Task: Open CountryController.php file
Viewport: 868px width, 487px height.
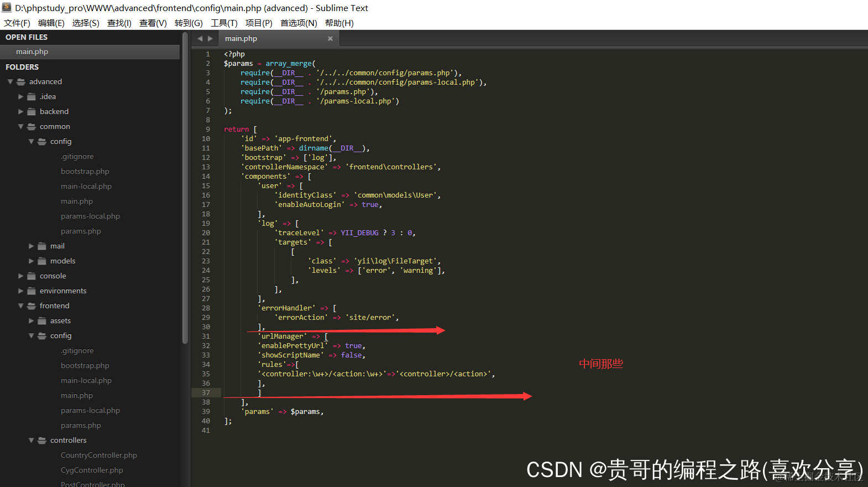Action: pyautogui.click(x=99, y=455)
